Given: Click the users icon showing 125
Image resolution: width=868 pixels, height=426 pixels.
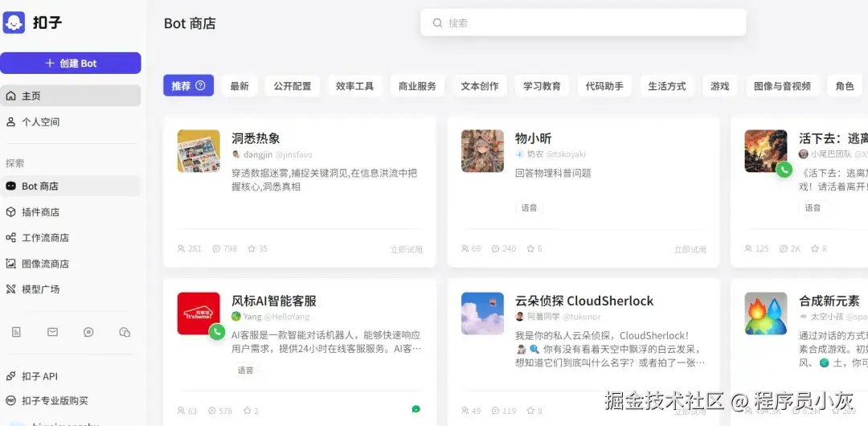Looking at the screenshot, I should tap(748, 248).
